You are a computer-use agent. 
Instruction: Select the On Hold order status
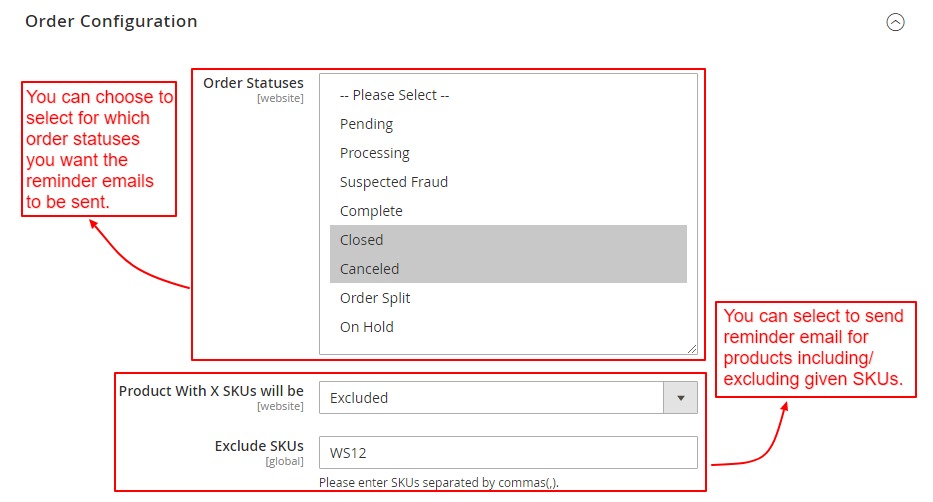[x=366, y=327]
